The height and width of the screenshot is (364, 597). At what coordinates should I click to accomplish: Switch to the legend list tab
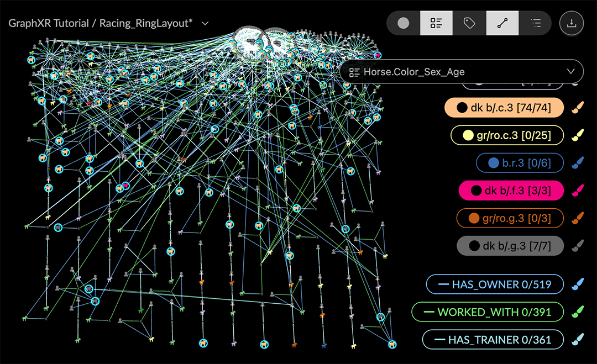click(436, 23)
